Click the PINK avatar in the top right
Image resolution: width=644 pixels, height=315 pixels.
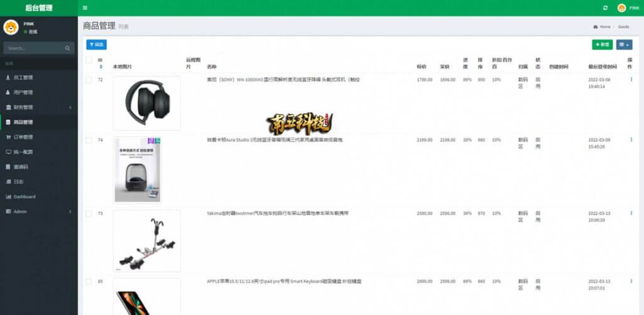coord(621,8)
